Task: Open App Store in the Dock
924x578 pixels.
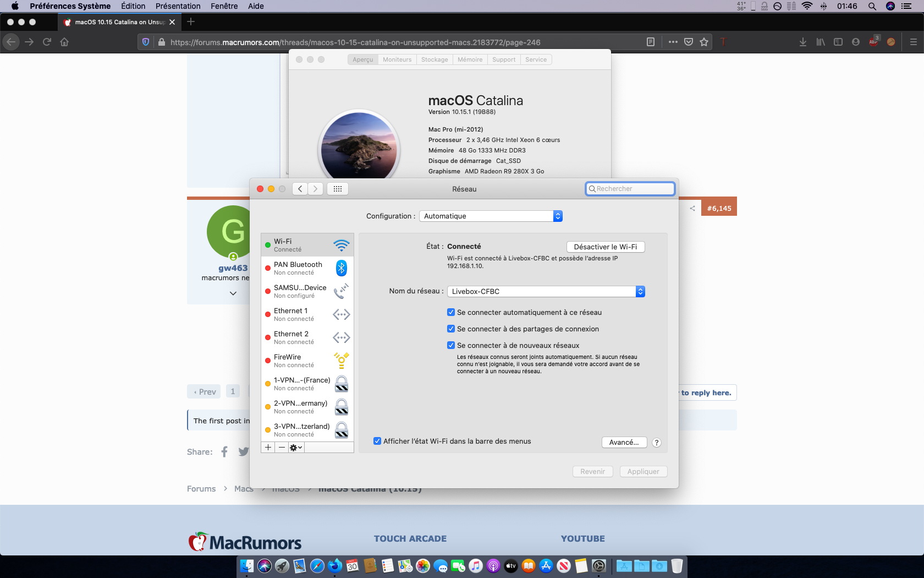Action: click(546, 566)
